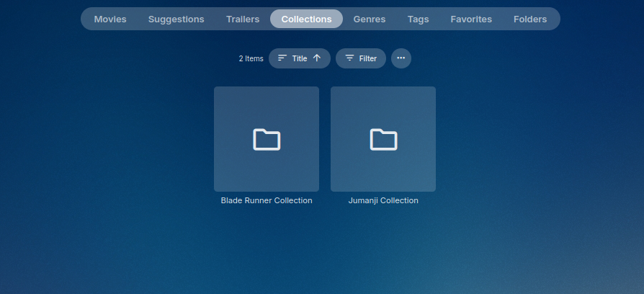The width and height of the screenshot is (644, 294).
Task: Switch to the Genres tab
Action: (369, 19)
